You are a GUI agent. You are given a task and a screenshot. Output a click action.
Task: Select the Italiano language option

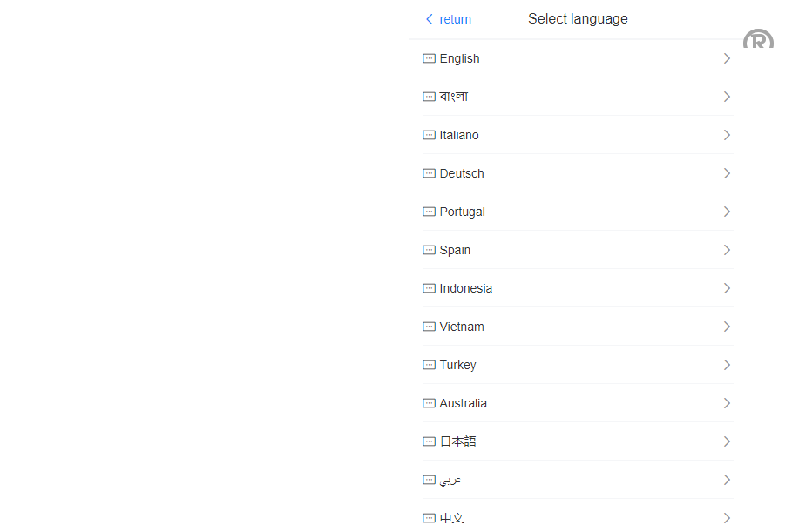coord(459,135)
